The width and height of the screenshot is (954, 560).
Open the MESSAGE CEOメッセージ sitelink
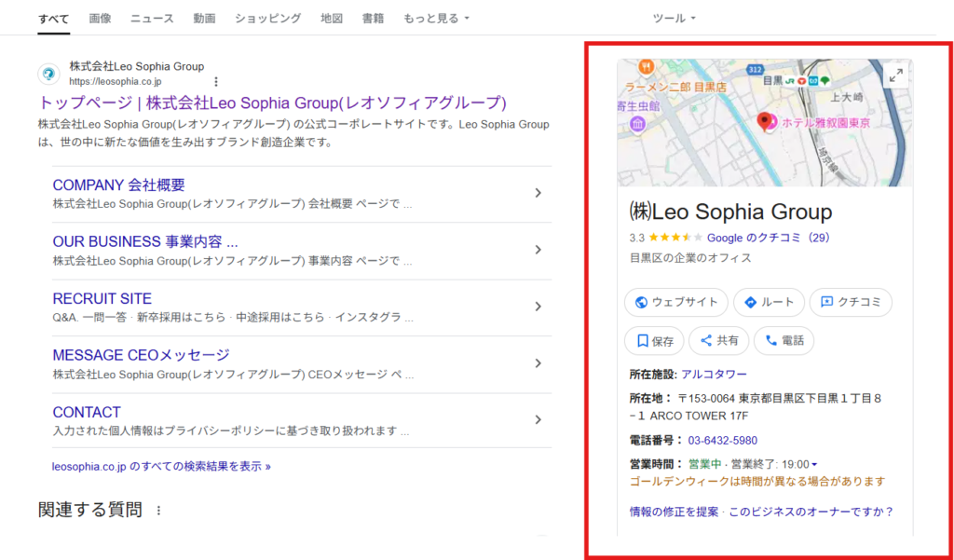(x=142, y=355)
